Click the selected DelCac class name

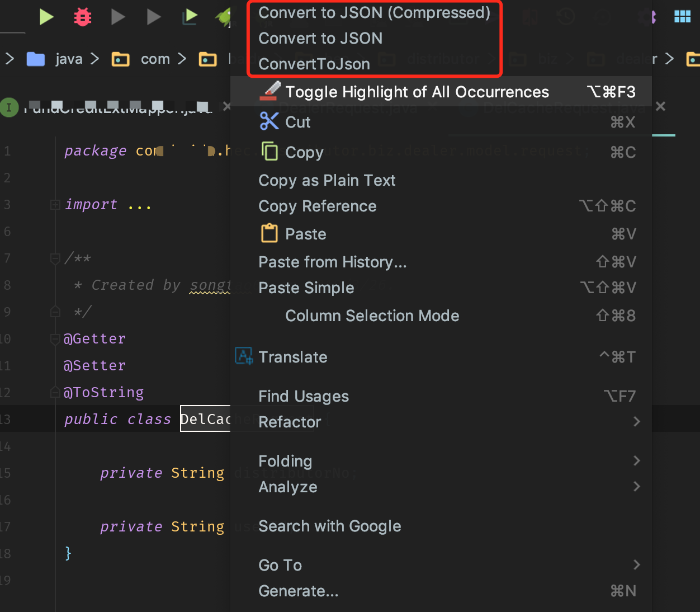205,419
